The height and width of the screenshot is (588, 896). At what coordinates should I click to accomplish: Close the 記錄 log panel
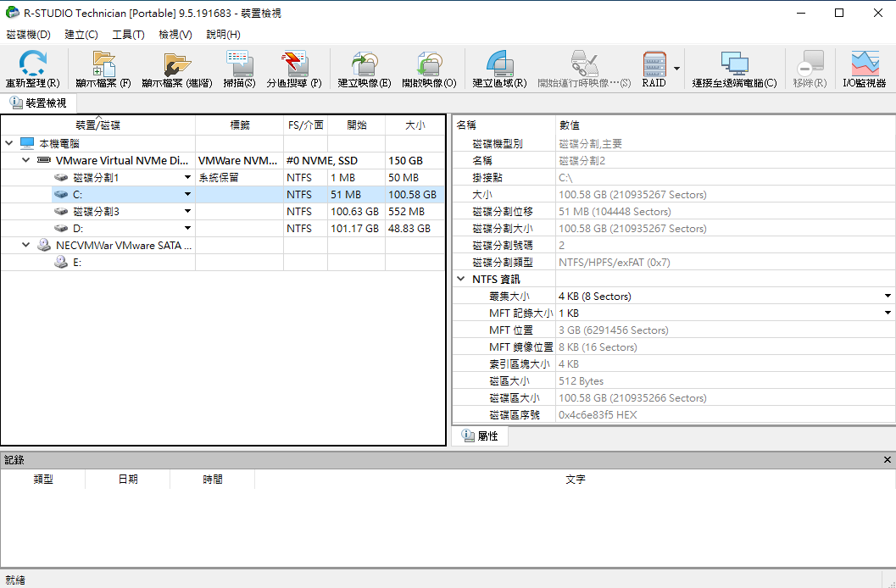(x=888, y=459)
